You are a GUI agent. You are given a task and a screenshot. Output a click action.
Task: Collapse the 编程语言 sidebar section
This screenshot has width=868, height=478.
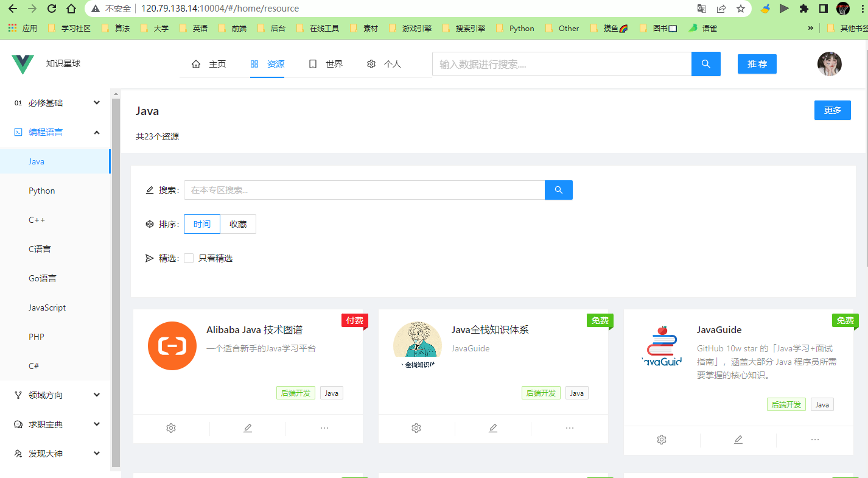(55, 132)
